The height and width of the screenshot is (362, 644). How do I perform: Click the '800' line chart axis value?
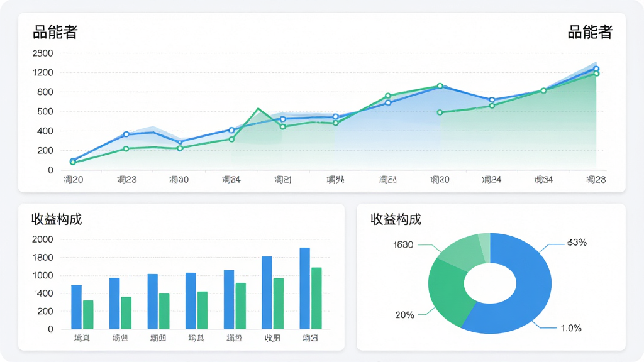45,92
